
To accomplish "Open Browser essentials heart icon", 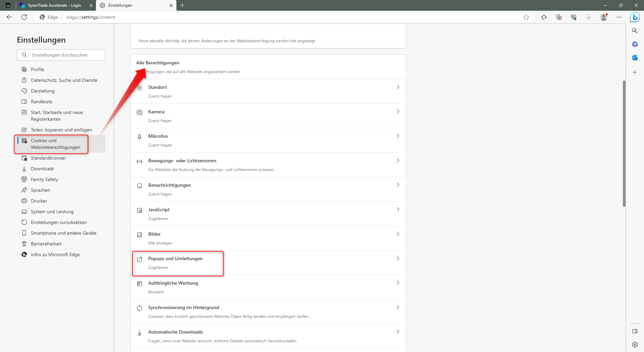I will point(574,17).
